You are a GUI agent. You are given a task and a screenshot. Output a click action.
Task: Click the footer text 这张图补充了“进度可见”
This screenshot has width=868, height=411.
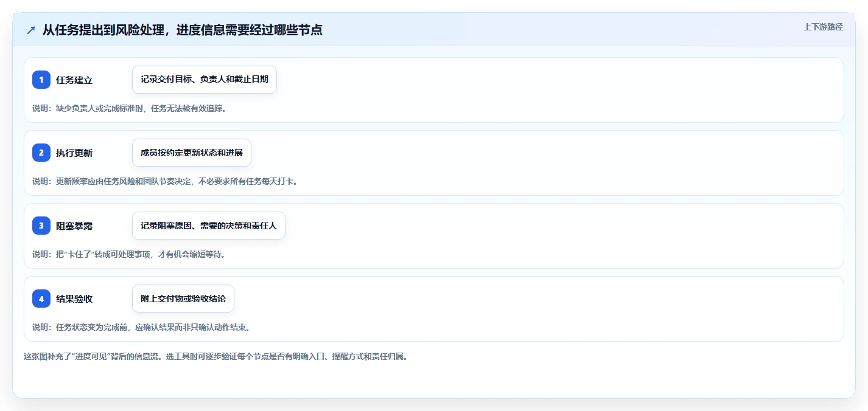pyautogui.click(x=215, y=357)
